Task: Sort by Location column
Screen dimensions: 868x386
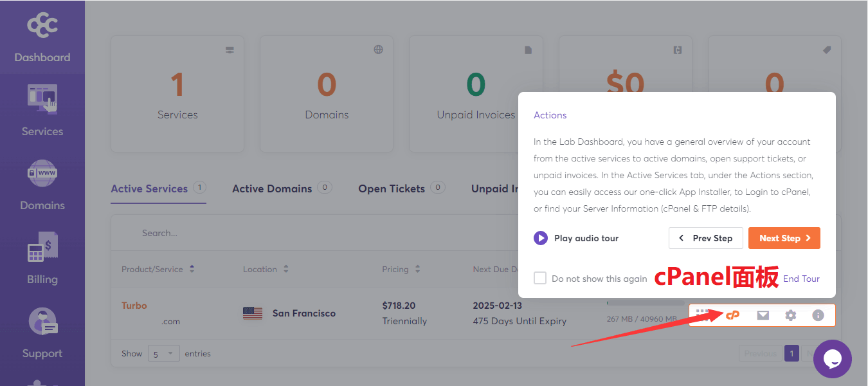Action: (x=285, y=269)
